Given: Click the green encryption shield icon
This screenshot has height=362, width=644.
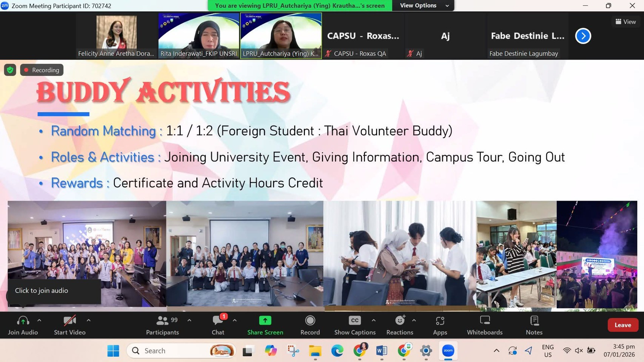Looking at the screenshot, I should [x=10, y=70].
